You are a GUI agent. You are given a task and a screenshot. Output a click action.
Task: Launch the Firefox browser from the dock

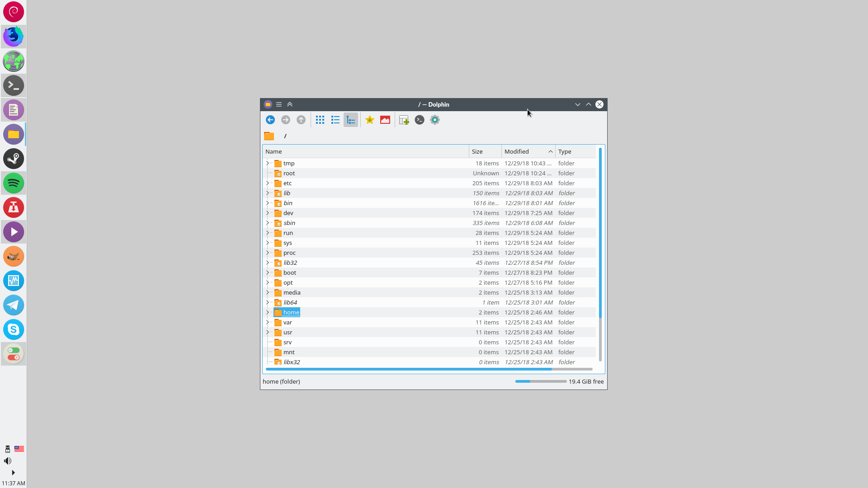(x=14, y=36)
